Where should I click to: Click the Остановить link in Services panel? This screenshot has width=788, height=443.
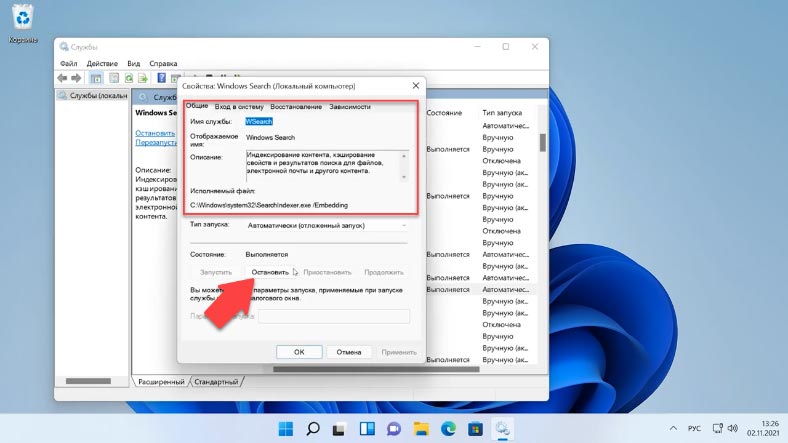point(155,133)
